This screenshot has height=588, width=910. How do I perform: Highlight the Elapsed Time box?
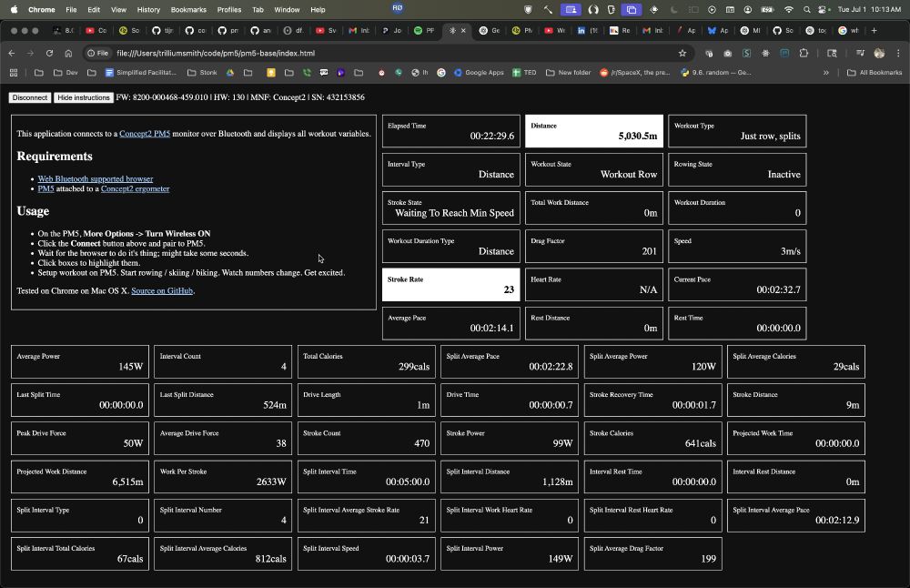tap(451, 130)
